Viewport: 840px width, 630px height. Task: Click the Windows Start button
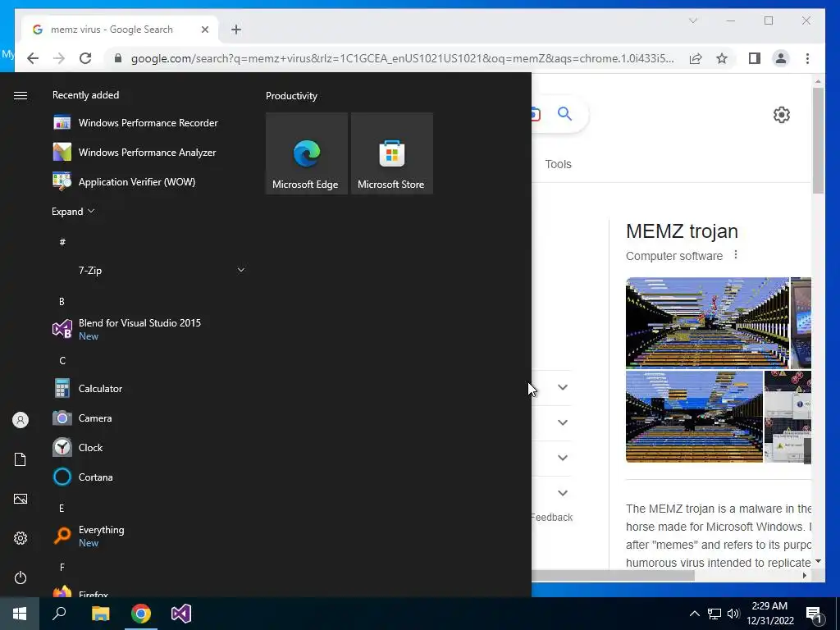pos(20,614)
